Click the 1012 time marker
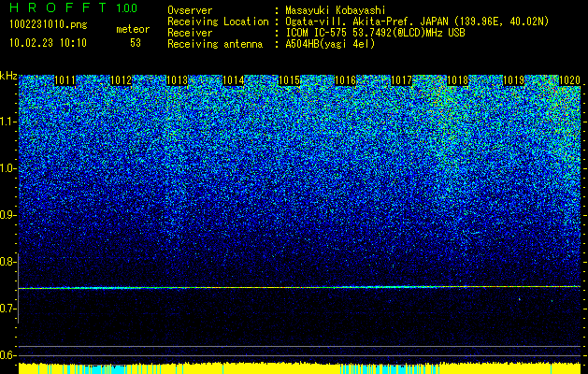This screenshot has width=588, height=374. [122, 80]
